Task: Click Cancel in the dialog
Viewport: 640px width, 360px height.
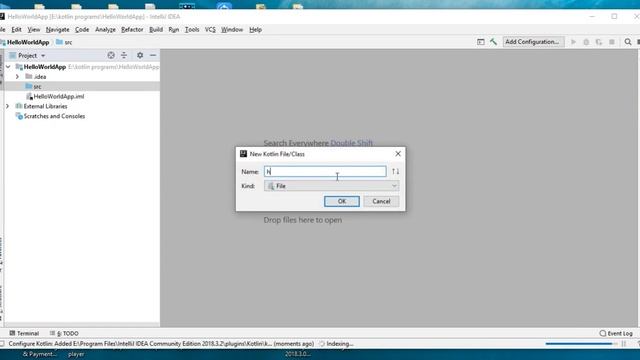Action: (381, 201)
